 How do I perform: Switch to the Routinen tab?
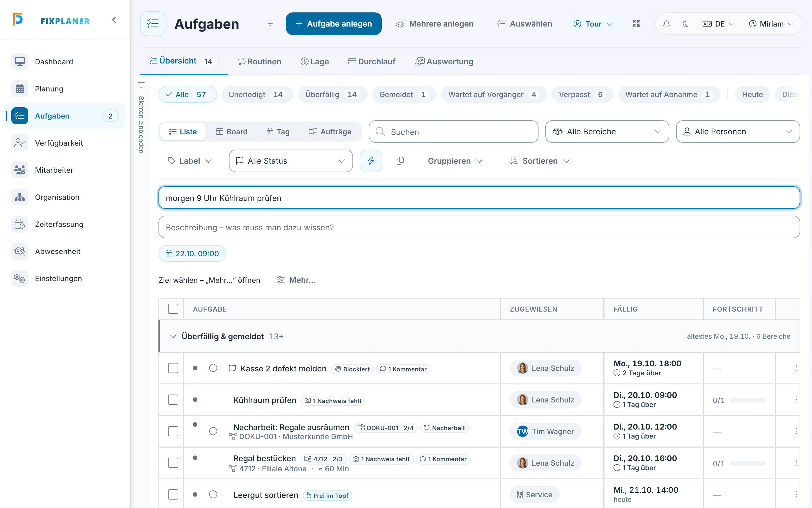259,62
